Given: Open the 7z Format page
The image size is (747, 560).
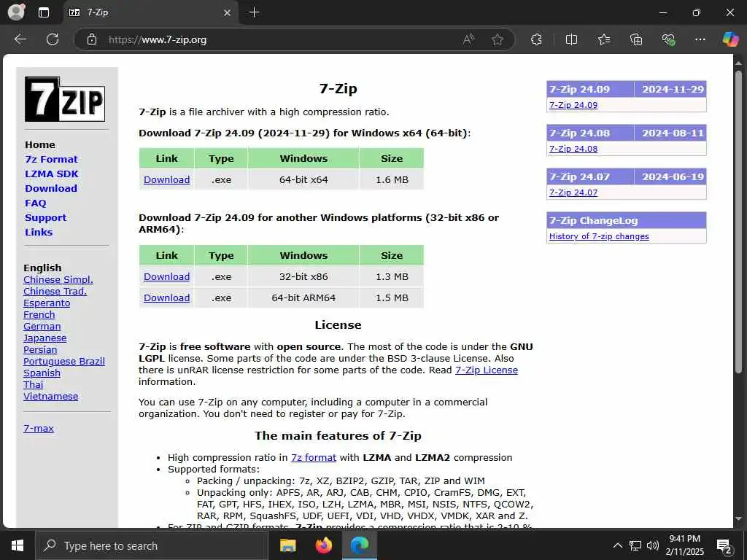Looking at the screenshot, I should 51,160.
